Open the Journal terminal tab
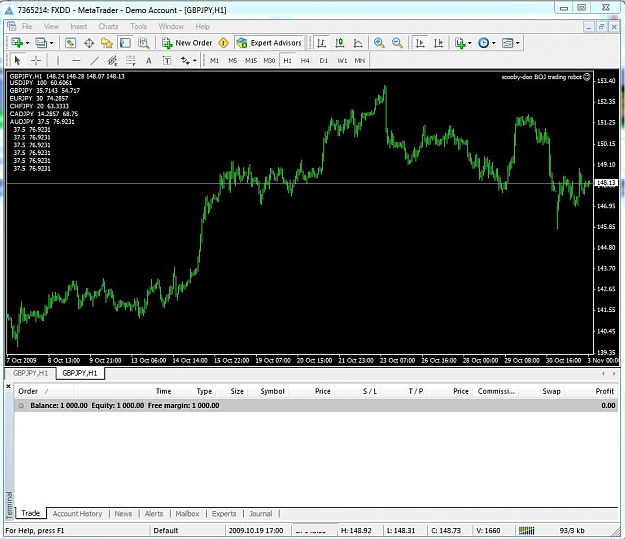 pyautogui.click(x=261, y=513)
